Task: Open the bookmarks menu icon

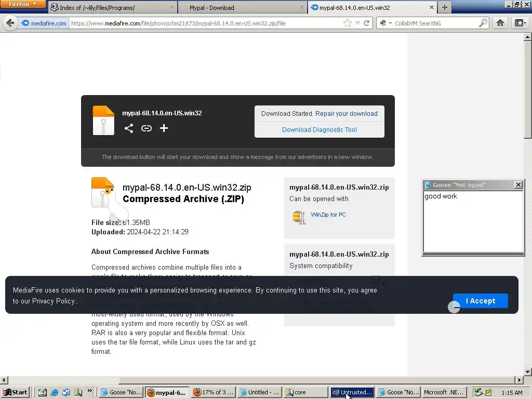Action: pos(520,23)
